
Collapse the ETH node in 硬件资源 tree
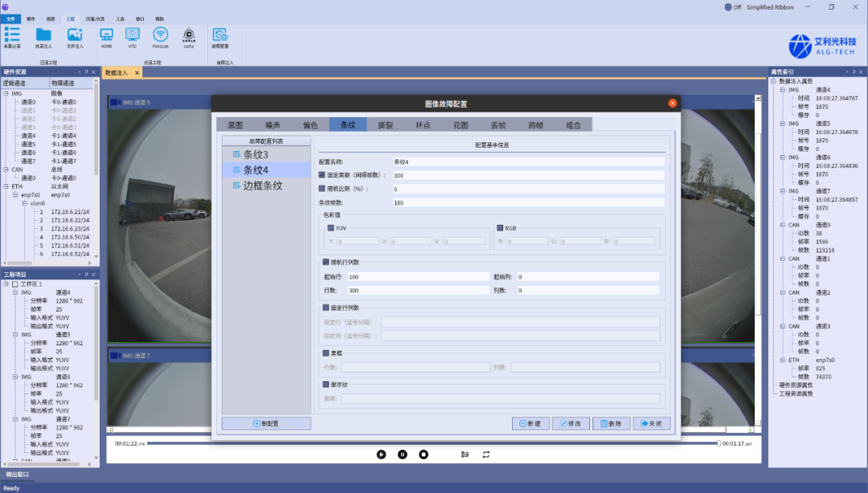6,186
